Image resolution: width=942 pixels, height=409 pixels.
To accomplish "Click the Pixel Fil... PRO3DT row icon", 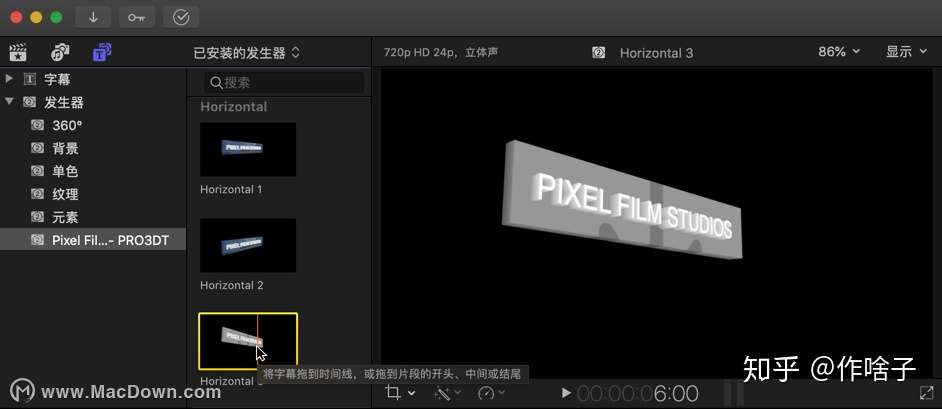I will (37, 240).
